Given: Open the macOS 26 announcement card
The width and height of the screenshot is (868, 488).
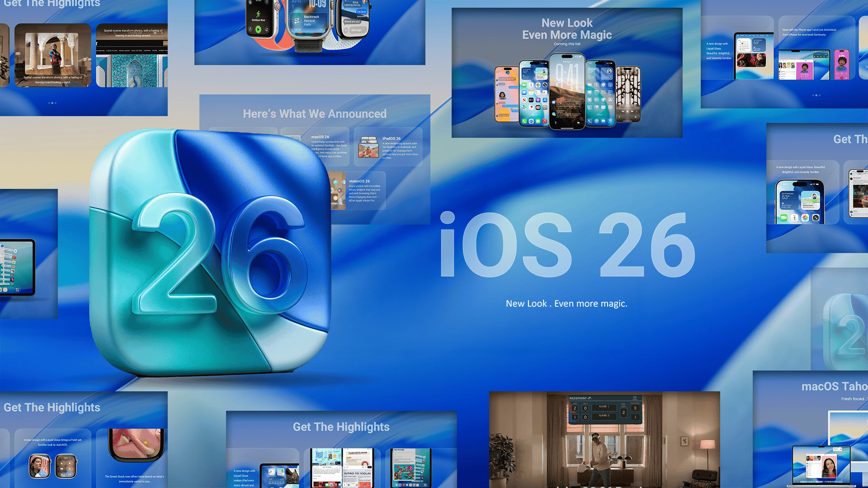Looking at the screenshot, I should click(x=315, y=146).
